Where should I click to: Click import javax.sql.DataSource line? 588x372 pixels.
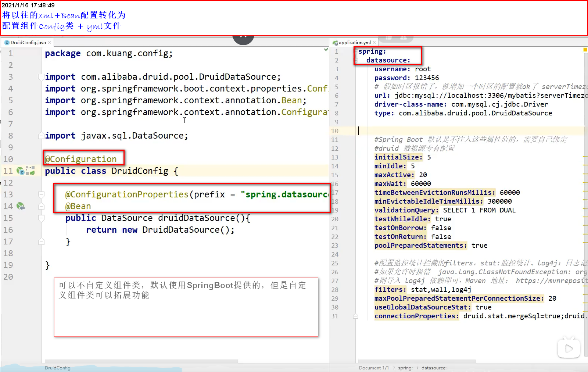coord(116,136)
